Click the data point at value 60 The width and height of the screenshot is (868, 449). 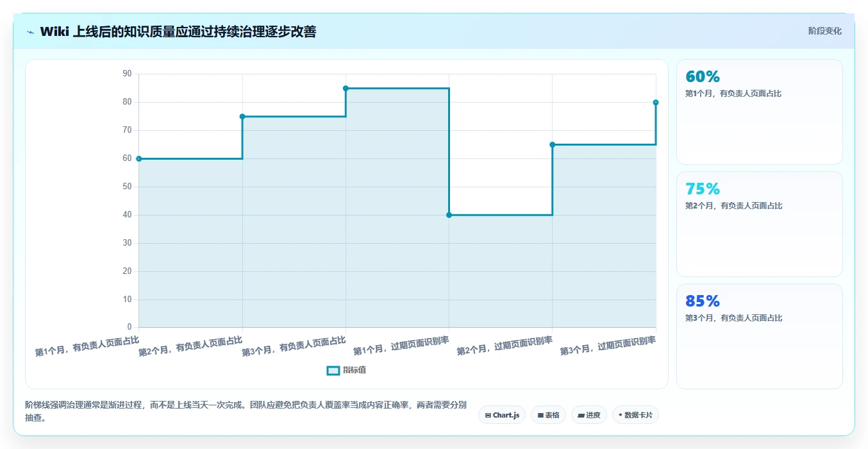[139, 158]
